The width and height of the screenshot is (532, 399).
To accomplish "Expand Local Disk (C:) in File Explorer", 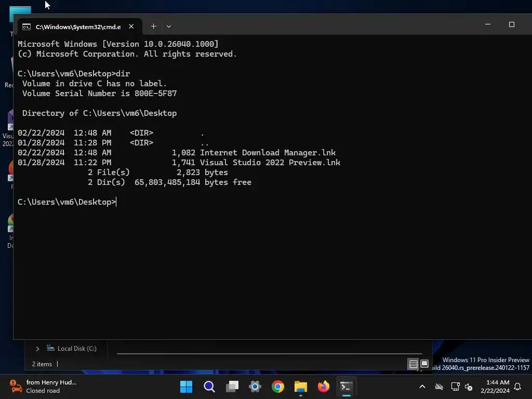I will pos(37,349).
